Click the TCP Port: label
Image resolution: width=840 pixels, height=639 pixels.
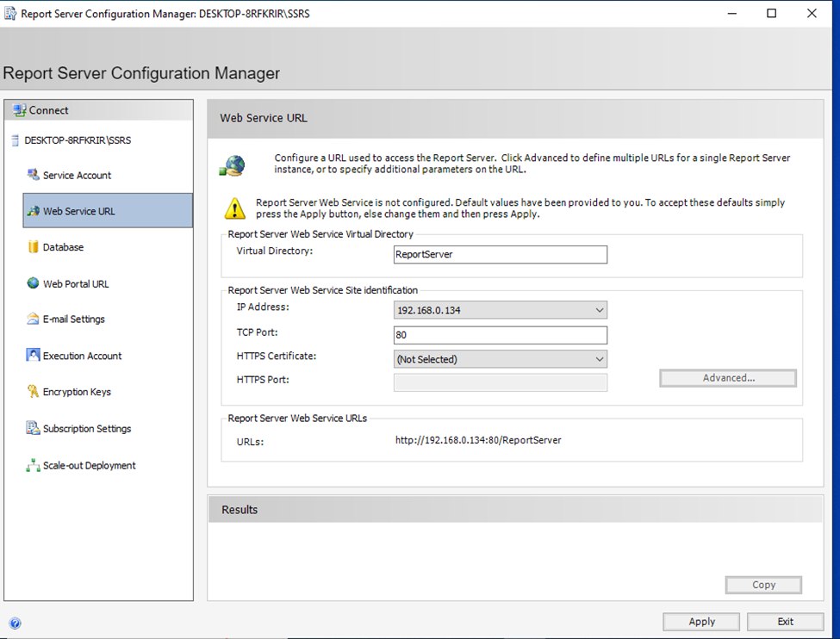(x=257, y=332)
